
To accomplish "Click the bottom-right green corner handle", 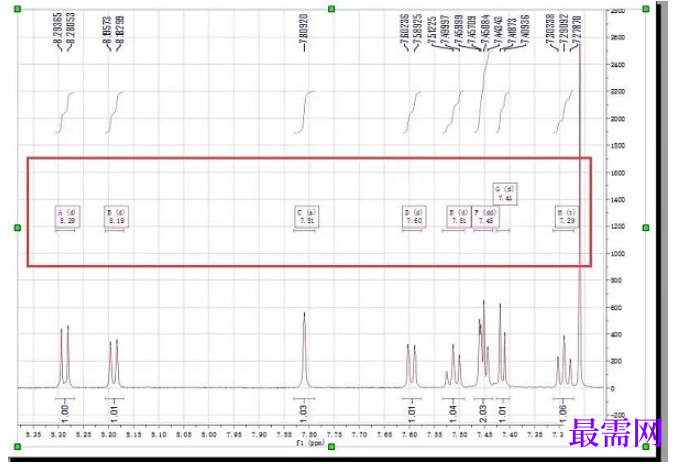I will tap(646, 446).
